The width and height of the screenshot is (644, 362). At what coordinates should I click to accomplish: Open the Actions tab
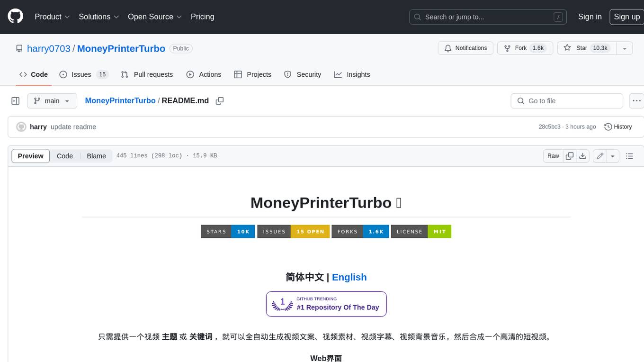(204, 74)
